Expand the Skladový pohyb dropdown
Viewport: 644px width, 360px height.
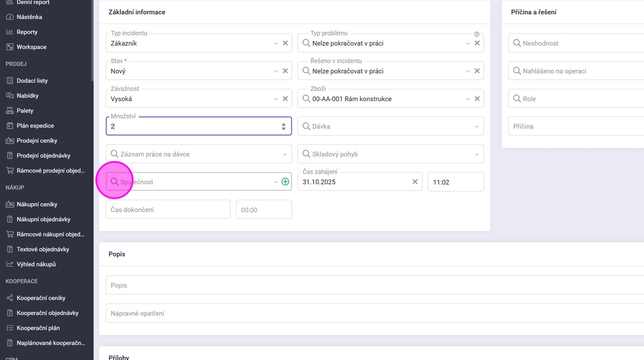[477, 154]
